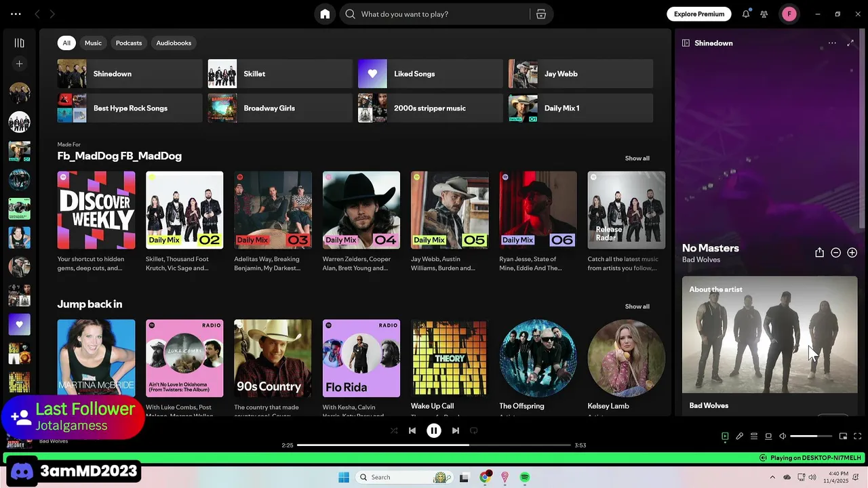Image resolution: width=868 pixels, height=488 pixels.
Task: Open the notifications bell
Action: pyautogui.click(x=746, y=14)
